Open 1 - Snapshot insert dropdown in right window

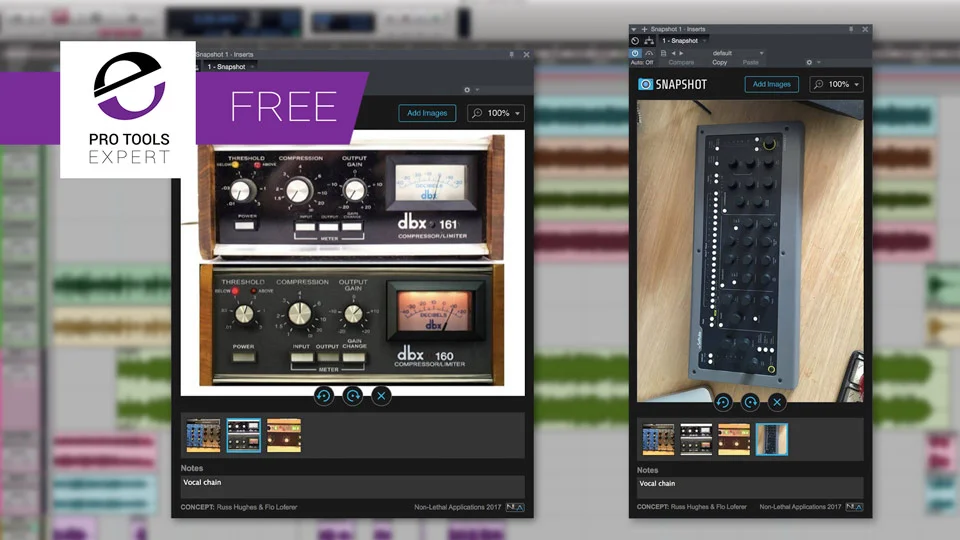click(x=684, y=40)
